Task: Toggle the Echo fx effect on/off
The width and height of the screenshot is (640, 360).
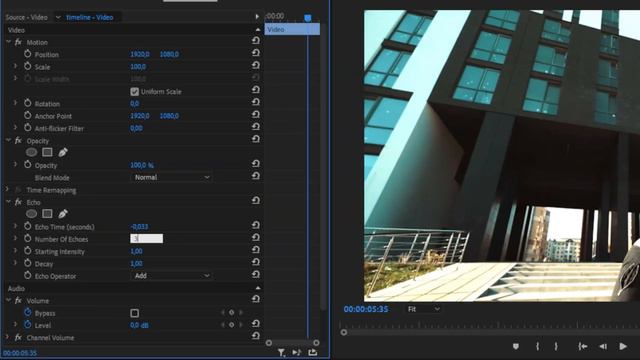Action: click(x=18, y=202)
